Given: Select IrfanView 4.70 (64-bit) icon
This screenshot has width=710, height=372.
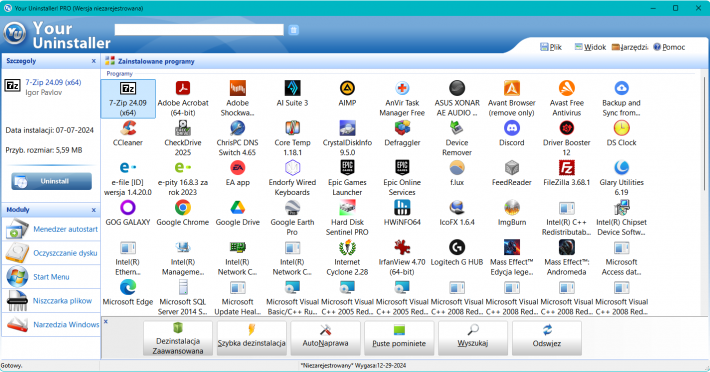Looking at the screenshot, I should coord(402,248).
